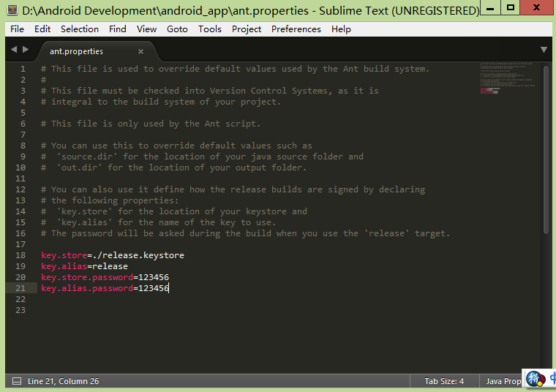556x392 pixels.
Task: Change the Java Properties syntax selector
Action: tap(503, 381)
